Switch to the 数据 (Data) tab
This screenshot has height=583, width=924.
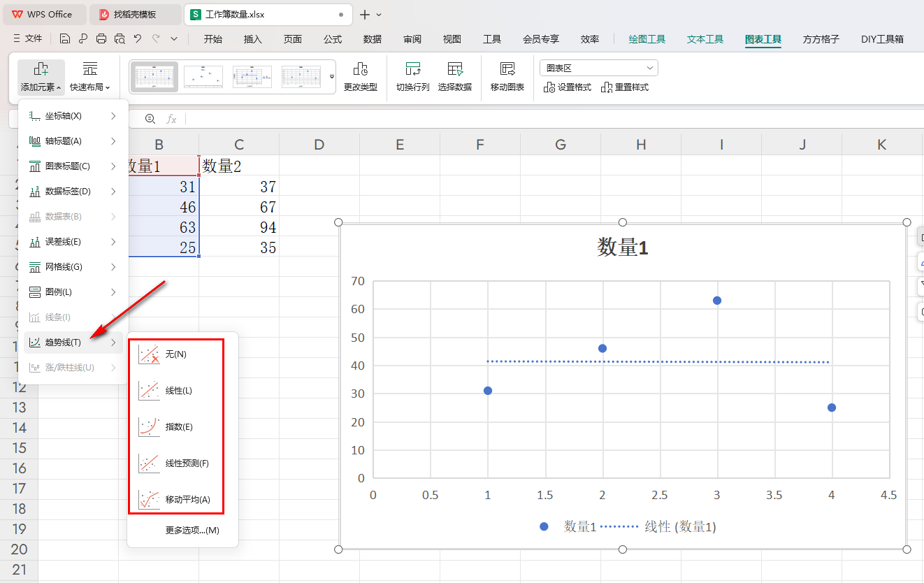click(373, 39)
